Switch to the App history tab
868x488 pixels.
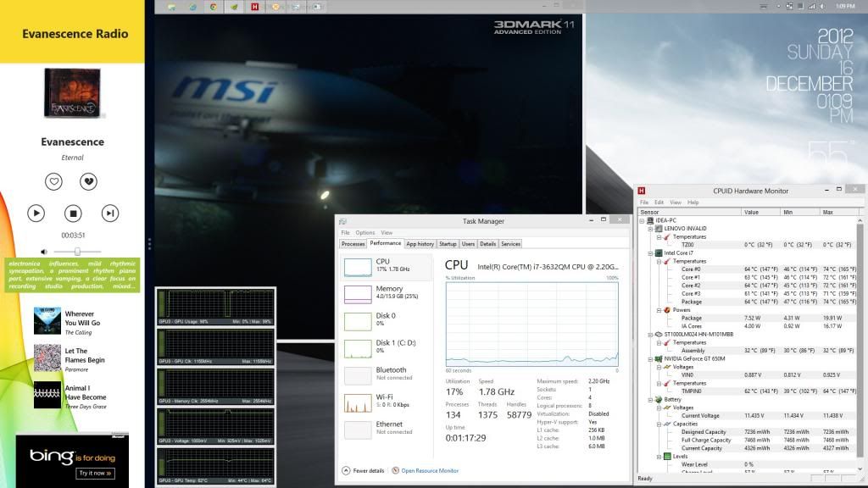pyautogui.click(x=420, y=244)
